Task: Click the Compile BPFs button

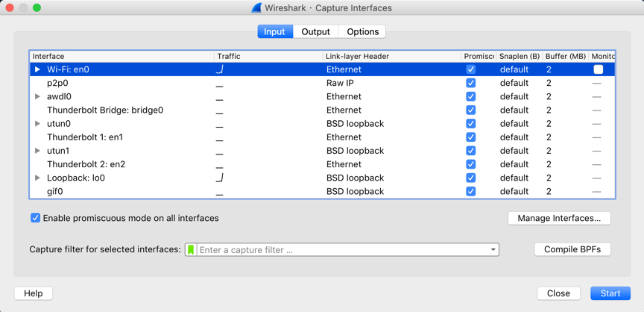Action: click(572, 249)
